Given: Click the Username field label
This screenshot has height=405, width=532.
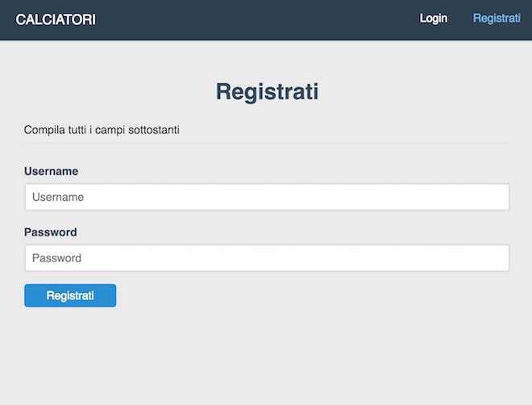Looking at the screenshot, I should (x=51, y=171).
